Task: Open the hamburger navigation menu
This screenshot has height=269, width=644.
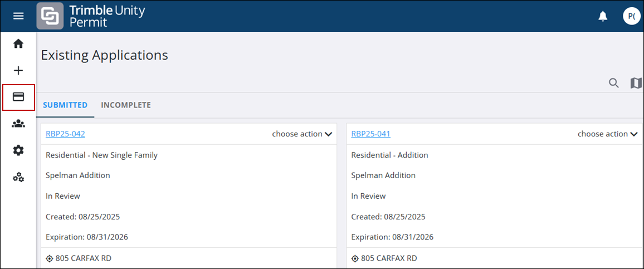Action: (18, 16)
